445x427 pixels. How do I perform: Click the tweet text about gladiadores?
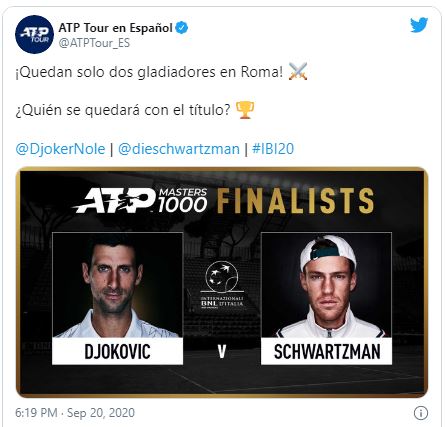(149, 72)
